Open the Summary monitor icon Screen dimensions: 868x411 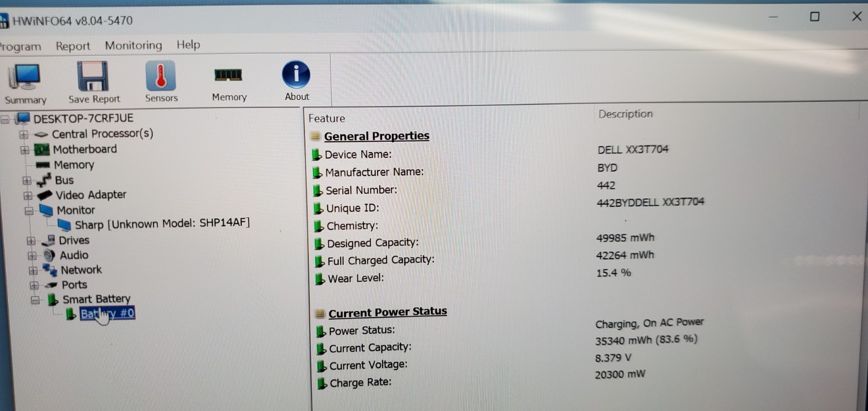24,77
